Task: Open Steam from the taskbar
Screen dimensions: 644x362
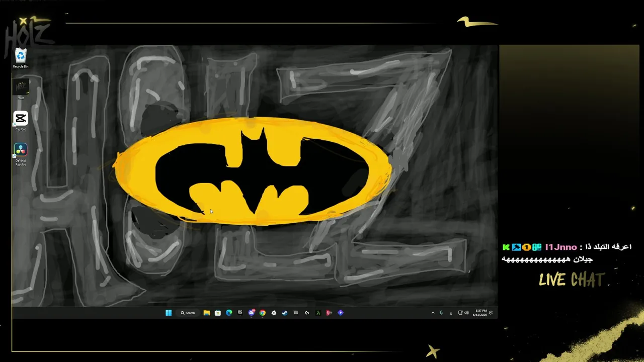Action: point(284,313)
